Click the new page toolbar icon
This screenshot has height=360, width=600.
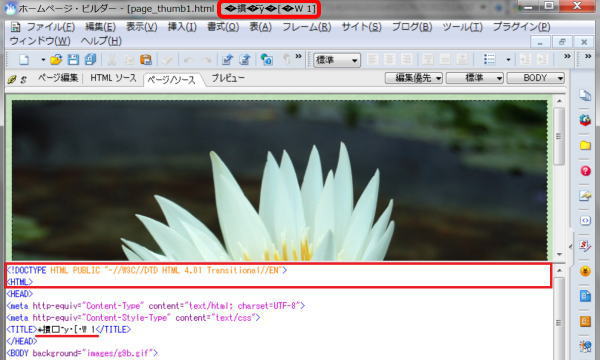click(x=24, y=60)
